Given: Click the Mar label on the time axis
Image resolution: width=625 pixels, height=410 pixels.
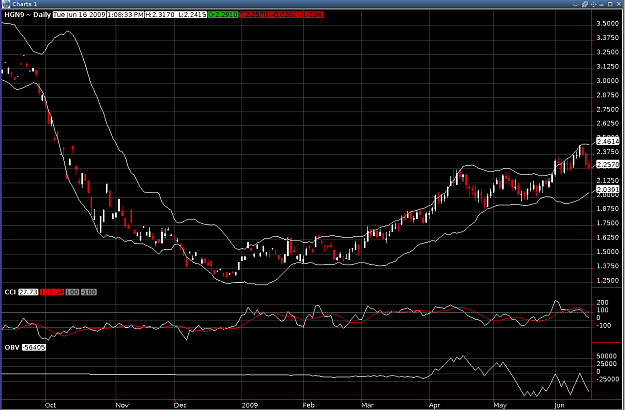Looking at the screenshot, I should 368,405.
